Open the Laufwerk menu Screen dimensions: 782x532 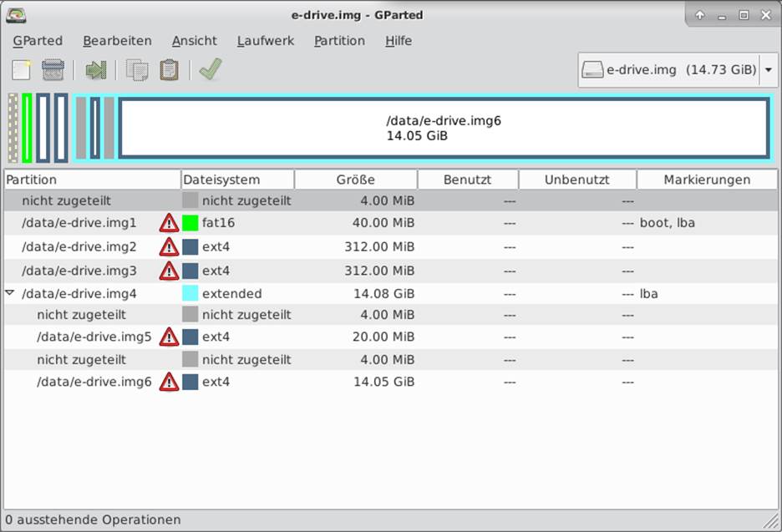point(265,41)
